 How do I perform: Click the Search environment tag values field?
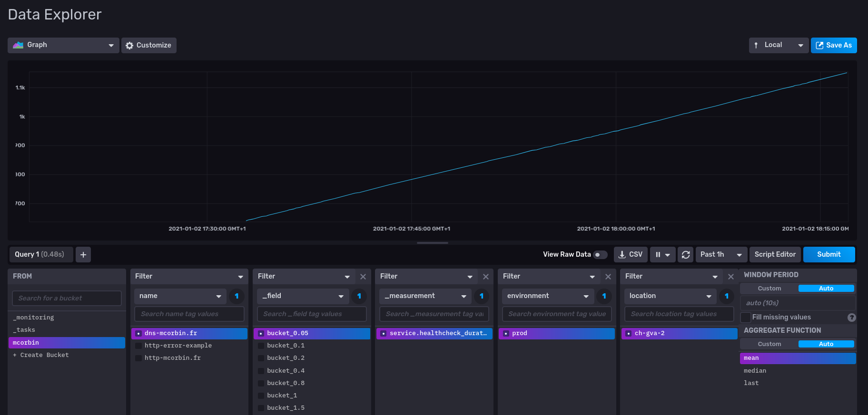557,314
